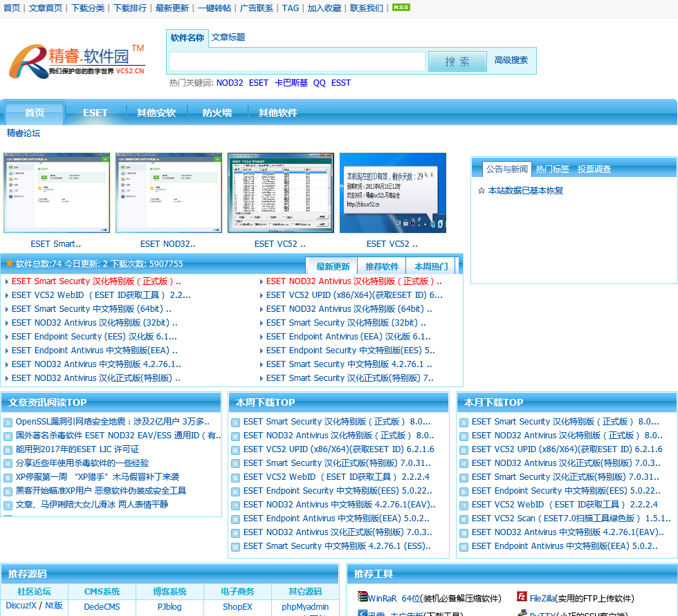
Task: Click 下载分类 in top links
Action: click(x=88, y=8)
